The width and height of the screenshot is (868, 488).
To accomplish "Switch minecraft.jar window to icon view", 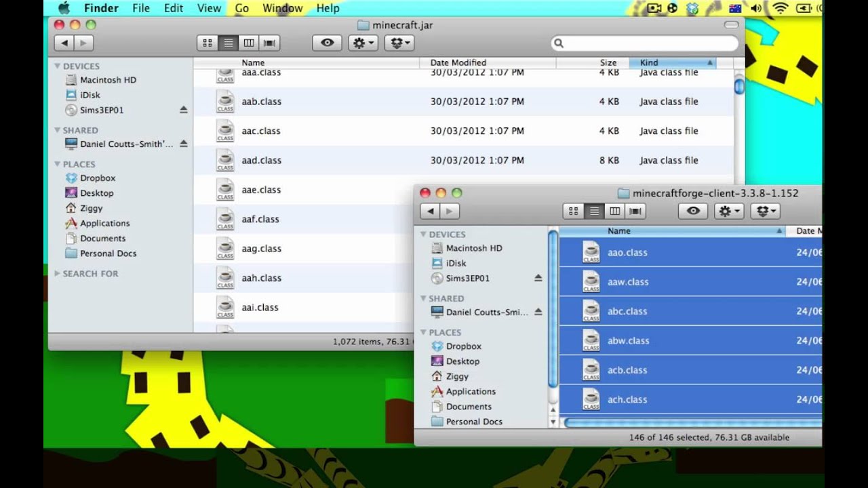I will (208, 43).
